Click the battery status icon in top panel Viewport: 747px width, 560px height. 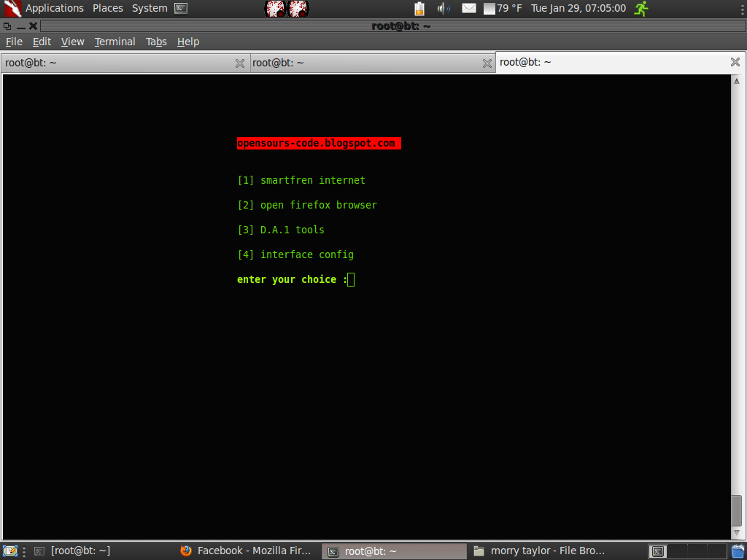coord(419,8)
